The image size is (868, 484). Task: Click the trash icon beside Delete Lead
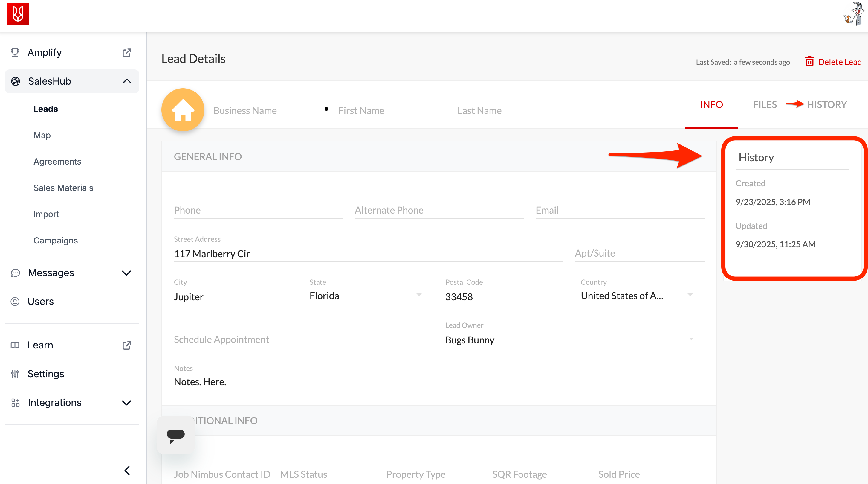[809, 62]
